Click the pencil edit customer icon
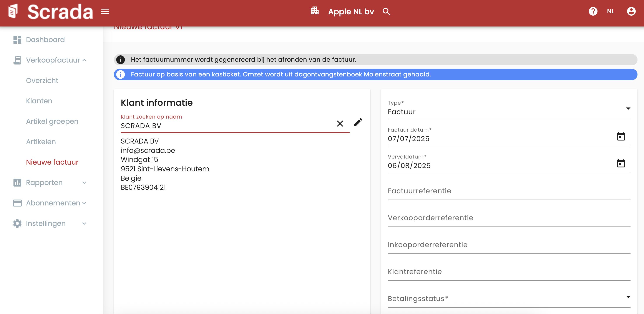The width and height of the screenshot is (644, 314). [358, 122]
